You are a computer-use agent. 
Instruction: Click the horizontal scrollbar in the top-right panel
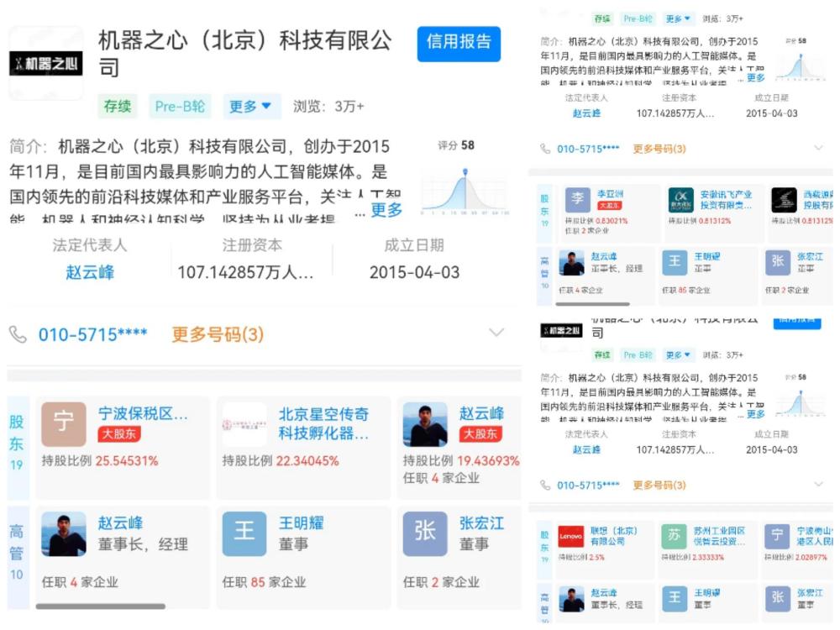pos(592,304)
